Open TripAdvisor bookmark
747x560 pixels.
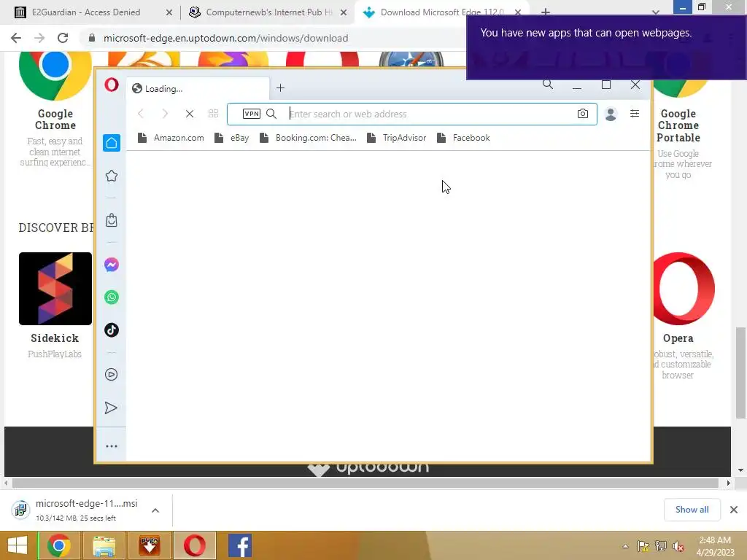tap(396, 138)
